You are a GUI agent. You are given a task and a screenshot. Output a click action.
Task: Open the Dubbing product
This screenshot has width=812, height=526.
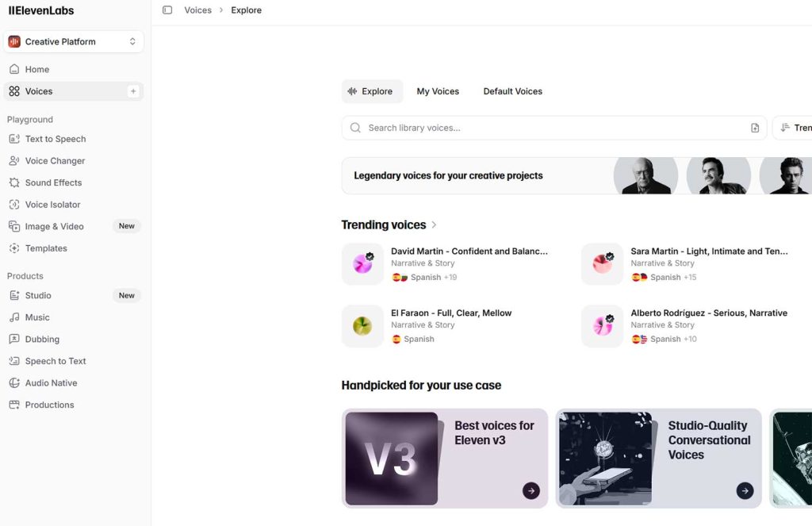coord(74,339)
